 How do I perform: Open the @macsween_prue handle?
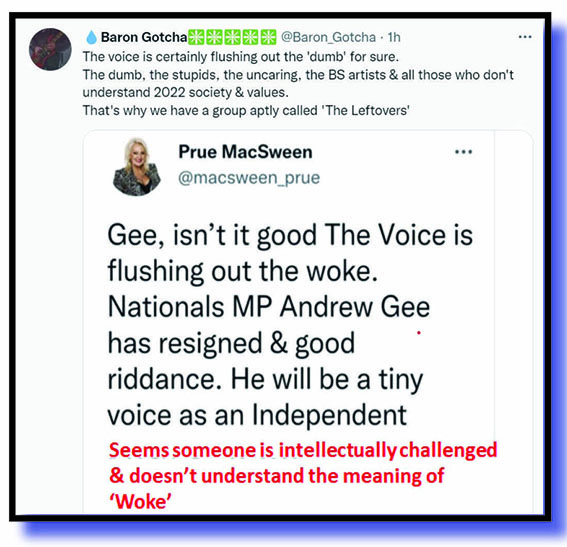pos(249,178)
